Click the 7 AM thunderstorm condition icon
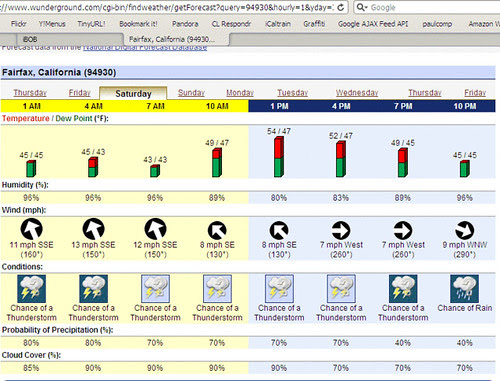 (155, 289)
